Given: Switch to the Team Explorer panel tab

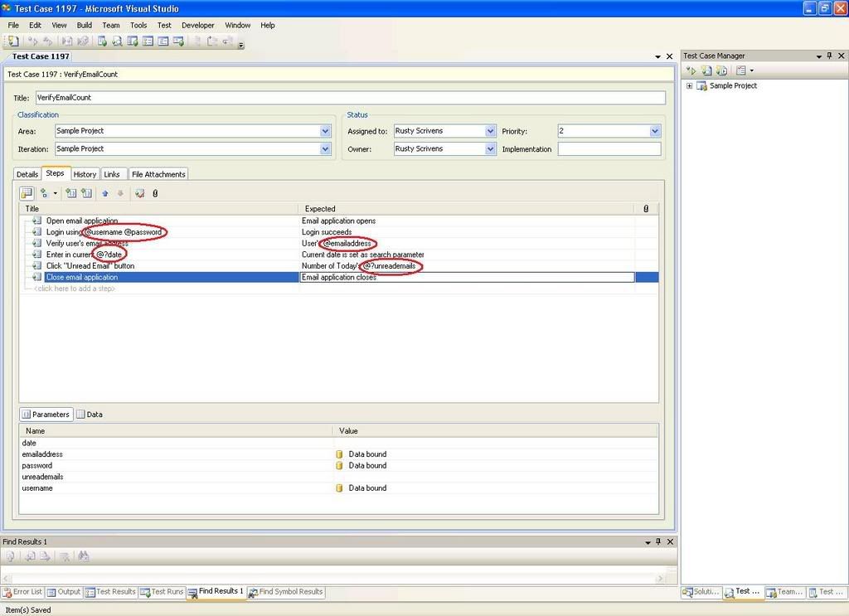Looking at the screenshot, I should pos(785,592).
